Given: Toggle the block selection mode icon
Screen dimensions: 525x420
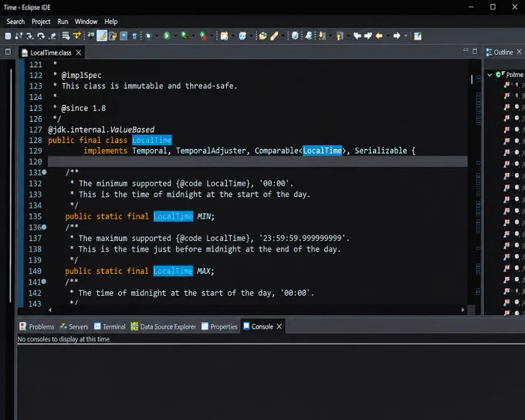Looking at the screenshot, I should point(124,36).
